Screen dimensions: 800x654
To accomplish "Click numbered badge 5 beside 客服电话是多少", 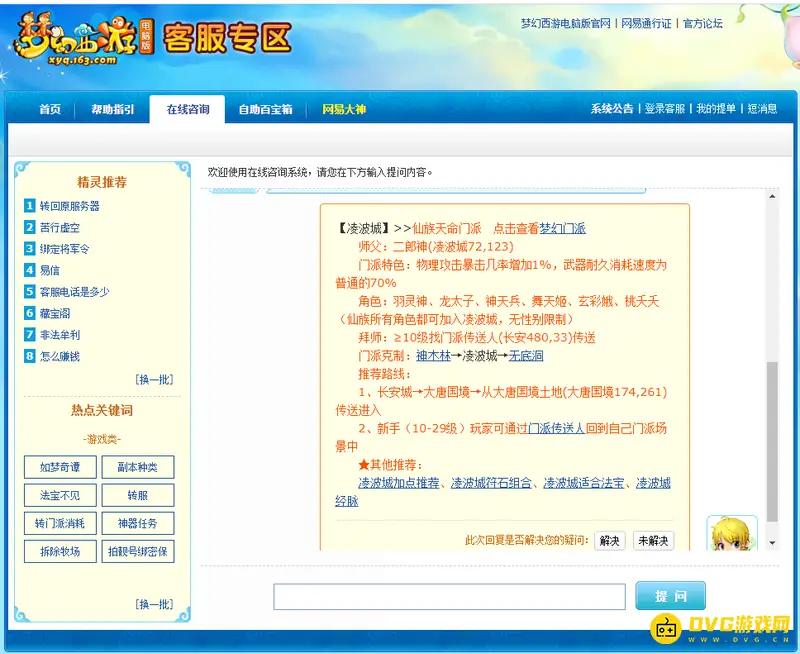I will pos(30,292).
